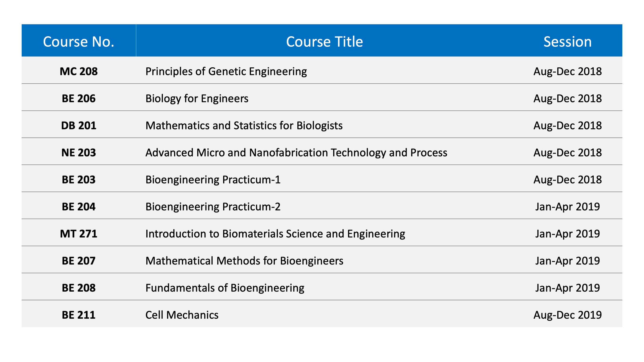Image resolution: width=644 pixels, height=362 pixels.
Task: Click Advanced Micro and Nanofabrication Technology title
Action: pos(296,153)
